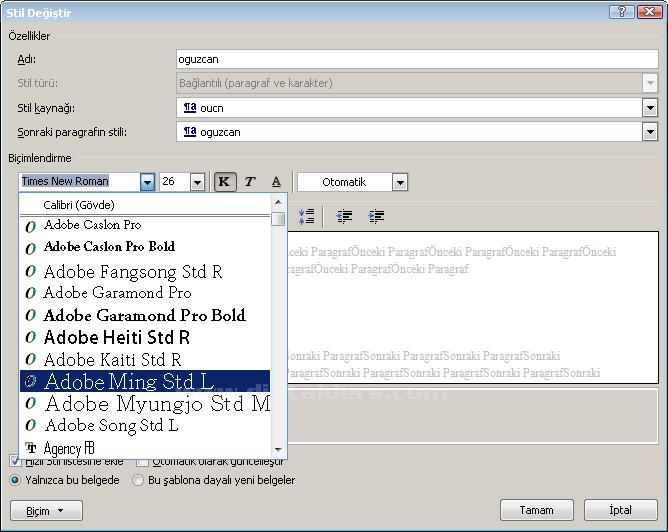The width and height of the screenshot is (668, 532).
Task: Toggle italic T formatting button
Action: 250,181
